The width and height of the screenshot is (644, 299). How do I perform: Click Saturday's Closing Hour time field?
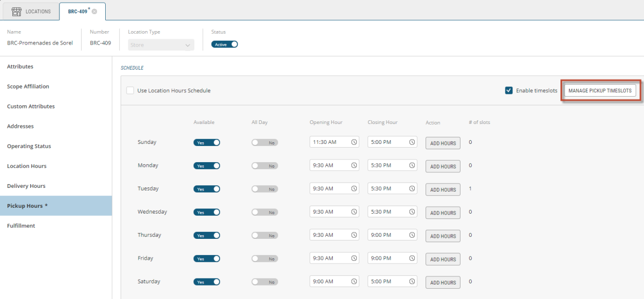[x=386, y=281]
